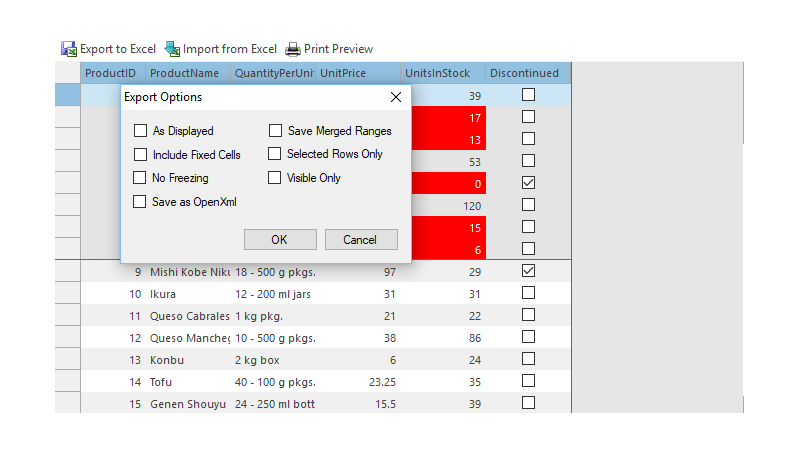Click the red cell showing 17

(x=448, y=117)
